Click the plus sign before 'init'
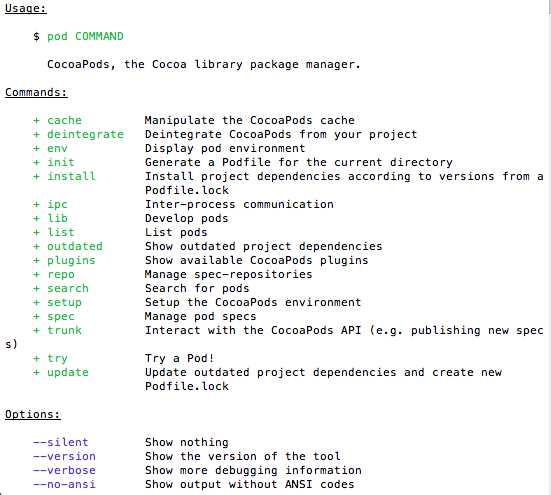The height and width of the screenshot is (495, 551). tap(37, 162)
